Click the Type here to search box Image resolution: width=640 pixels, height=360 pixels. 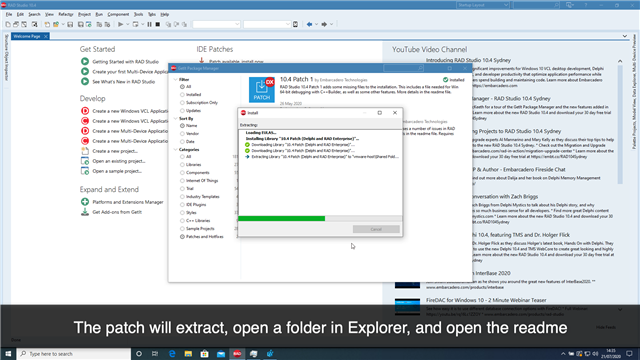pyautogui.click(x=74, y=354)
